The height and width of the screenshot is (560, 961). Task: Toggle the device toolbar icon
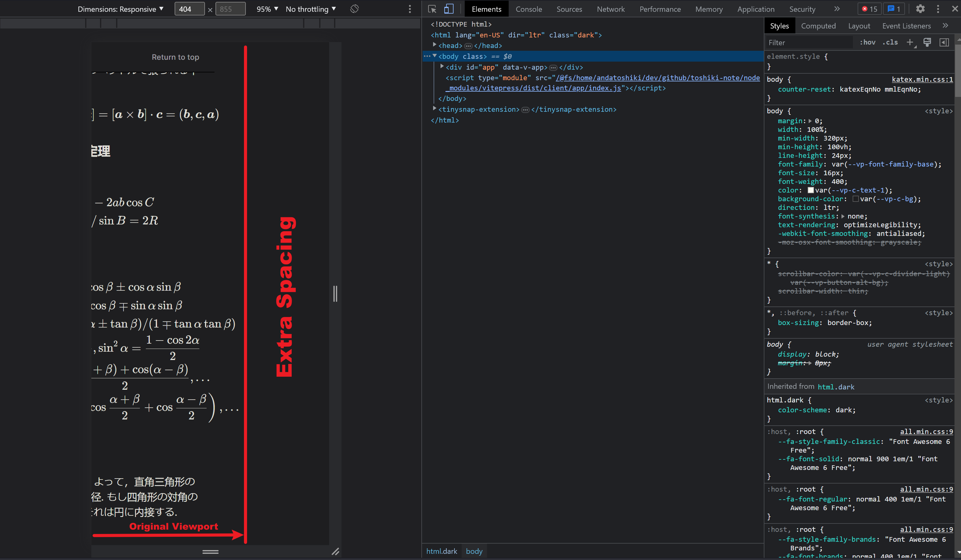coord(449,9)
